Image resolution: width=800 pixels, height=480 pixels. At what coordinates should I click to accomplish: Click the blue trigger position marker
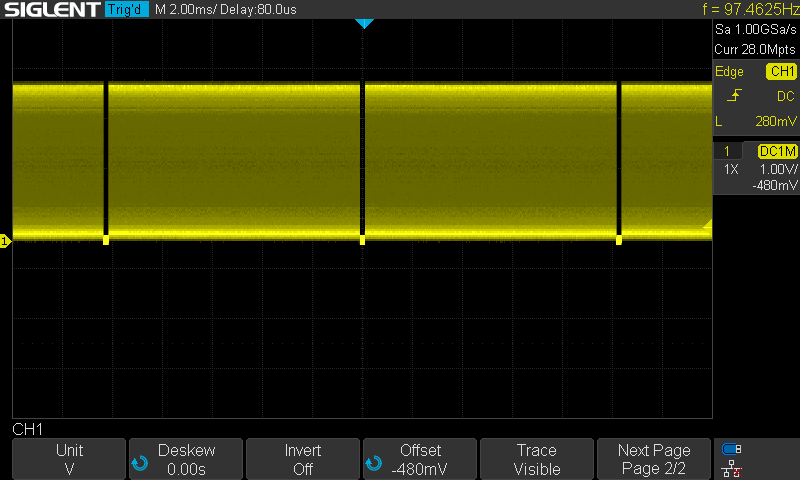[364, 23]
